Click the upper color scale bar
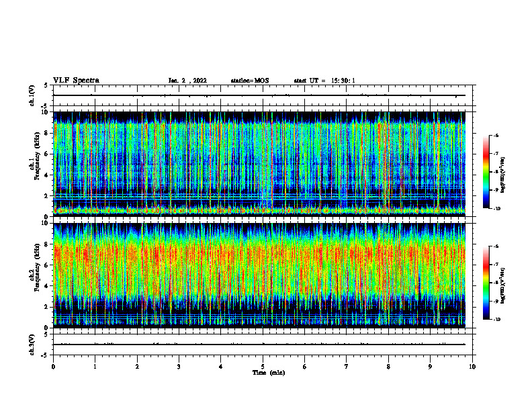 486,172
